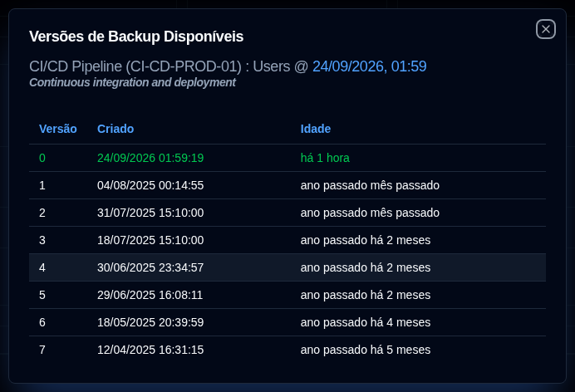Close the backup versions dialog
The image size is (575, 392).
pyautogui.click(x=546, y=29)
